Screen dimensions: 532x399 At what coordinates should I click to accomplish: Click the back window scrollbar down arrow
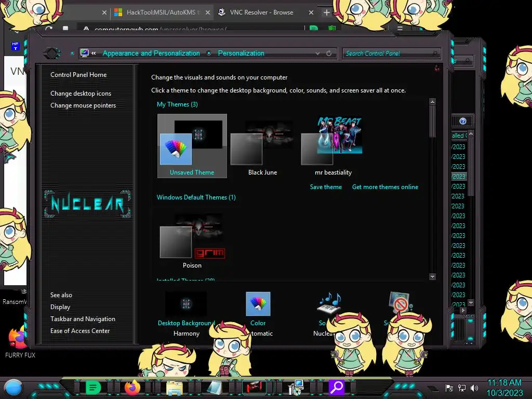click(471, 302)
